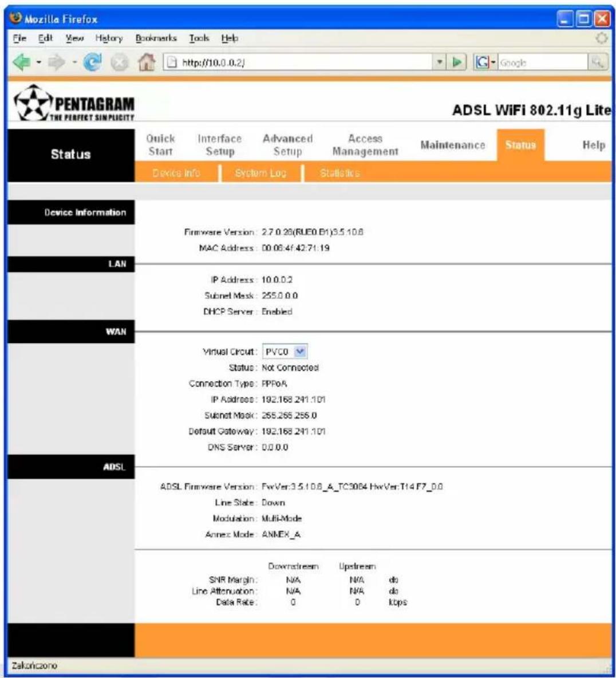Click the page icon in address bar
The height and width of the screenshot is (678, 616).
[x=172, y=62]
